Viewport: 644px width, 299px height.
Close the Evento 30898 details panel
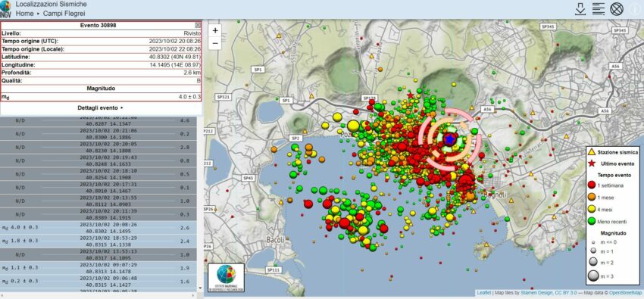coord(198,25)
